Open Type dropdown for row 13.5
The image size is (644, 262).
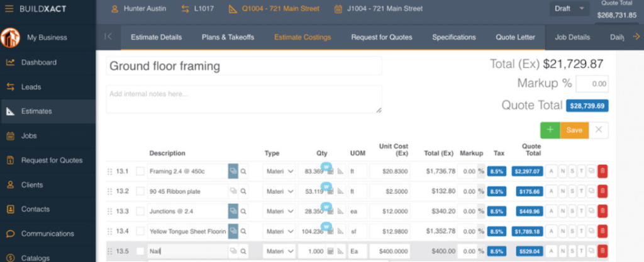[279, 251]
